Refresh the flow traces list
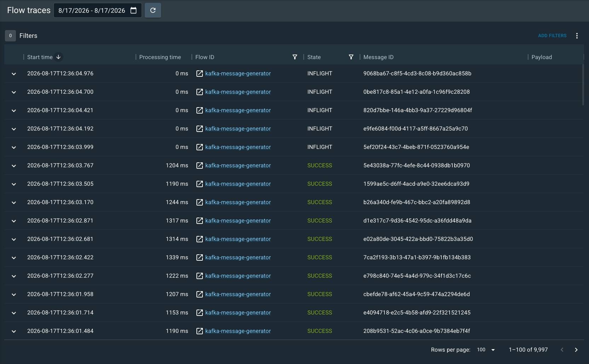The height and width of the screenshot is (364, 589). (x=153, y=10)
